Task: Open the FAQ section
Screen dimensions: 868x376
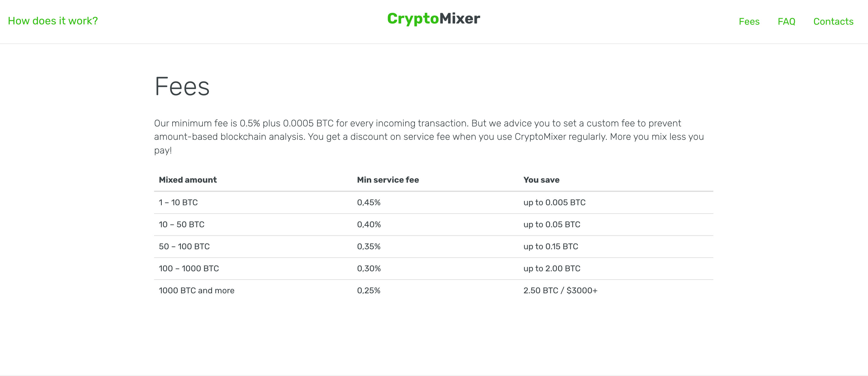Action: 786,21
